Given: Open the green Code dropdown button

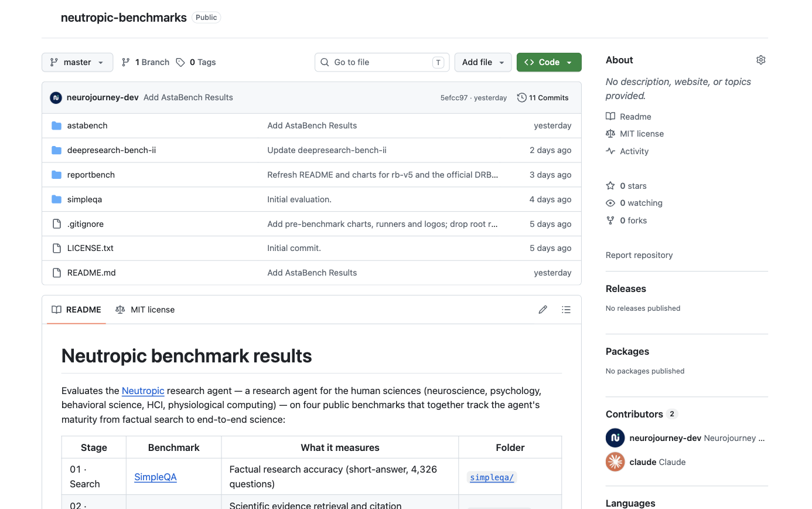Looking at the screenshot, I should (549, 62).
